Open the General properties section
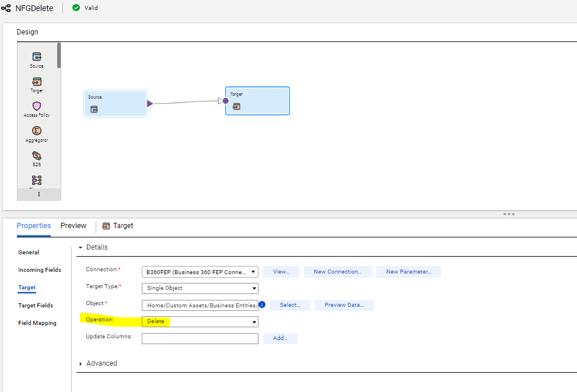Viewport: 577px width, 392px height. [29, 253]
